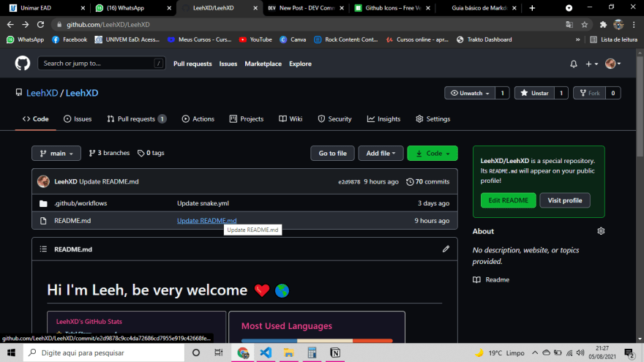This screenshot has width=644, height=362.
Task: Reload the page
Action: pos(40,25)
